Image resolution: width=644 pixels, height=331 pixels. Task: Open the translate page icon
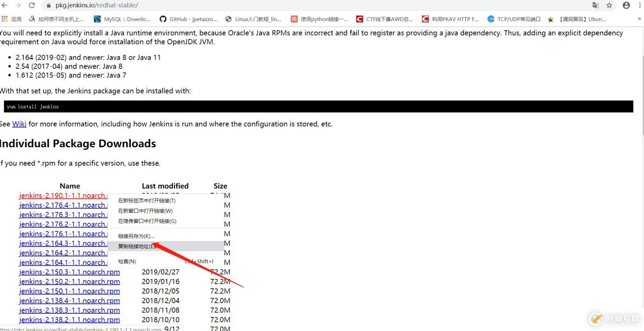click(596, 5)
